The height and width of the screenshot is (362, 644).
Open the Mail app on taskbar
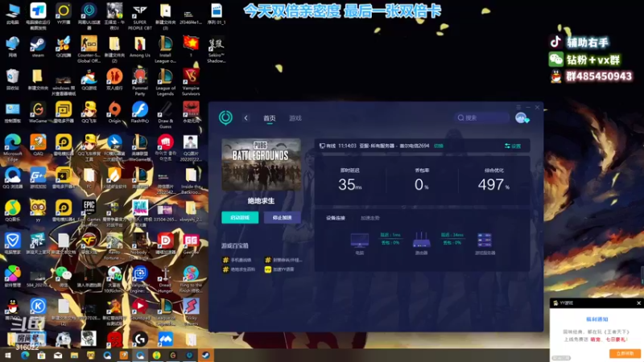pyautogui.click(x=58, y=356)
